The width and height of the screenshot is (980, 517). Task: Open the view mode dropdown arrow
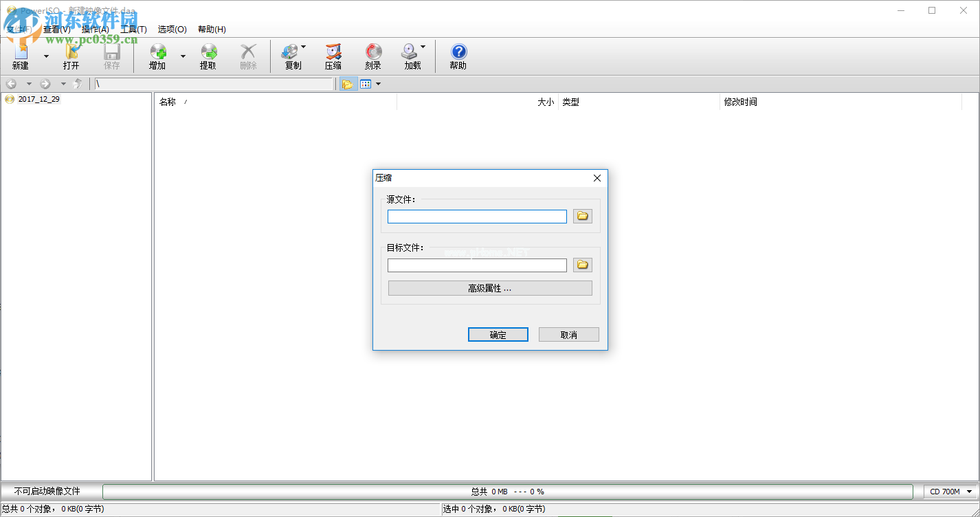[x=378, y=84]
